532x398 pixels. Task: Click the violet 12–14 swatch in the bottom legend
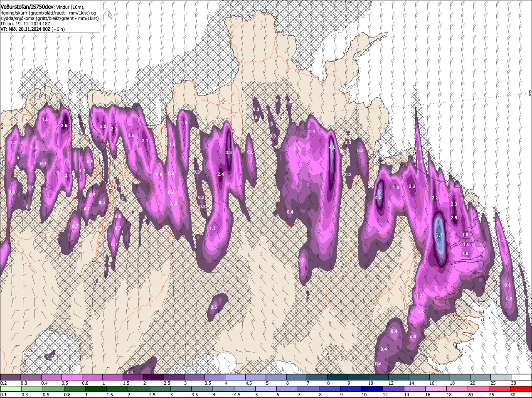click(x=394, y=389)
